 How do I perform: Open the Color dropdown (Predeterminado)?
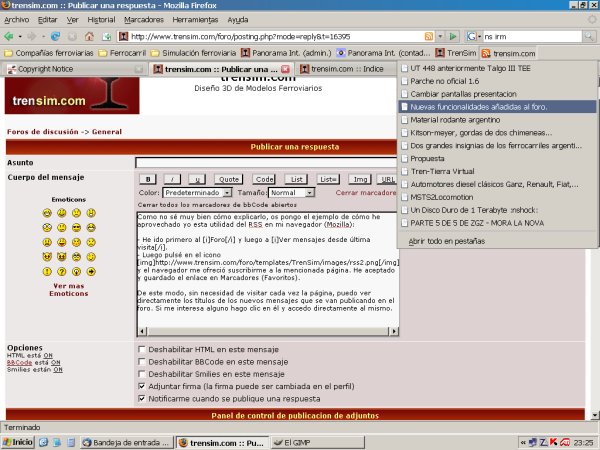click(x=197, y=192)
